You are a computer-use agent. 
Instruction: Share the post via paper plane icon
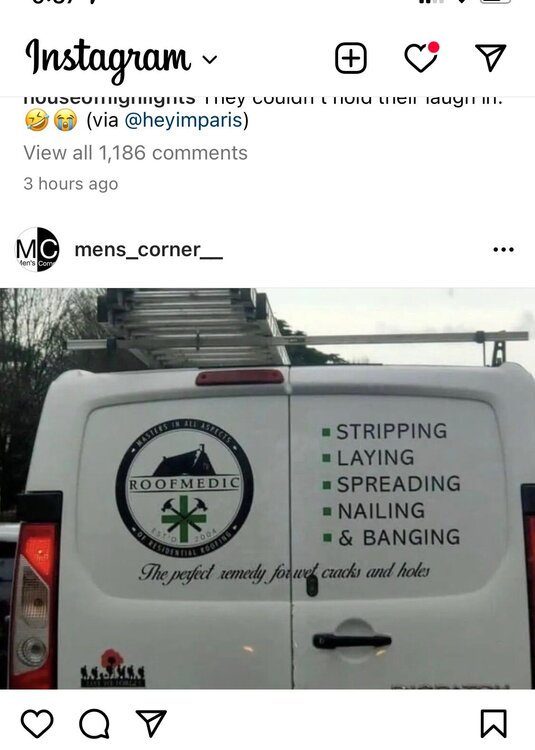coord(151,723)
